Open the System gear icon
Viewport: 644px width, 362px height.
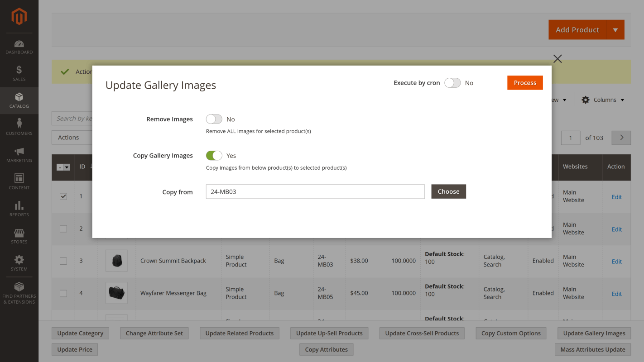point(19,260)
